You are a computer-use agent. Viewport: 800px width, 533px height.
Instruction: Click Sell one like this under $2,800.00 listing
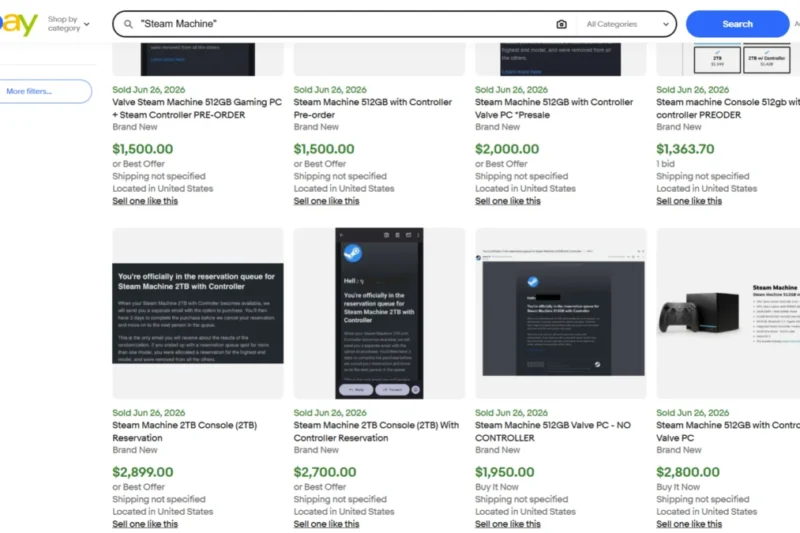coord(689,524)
